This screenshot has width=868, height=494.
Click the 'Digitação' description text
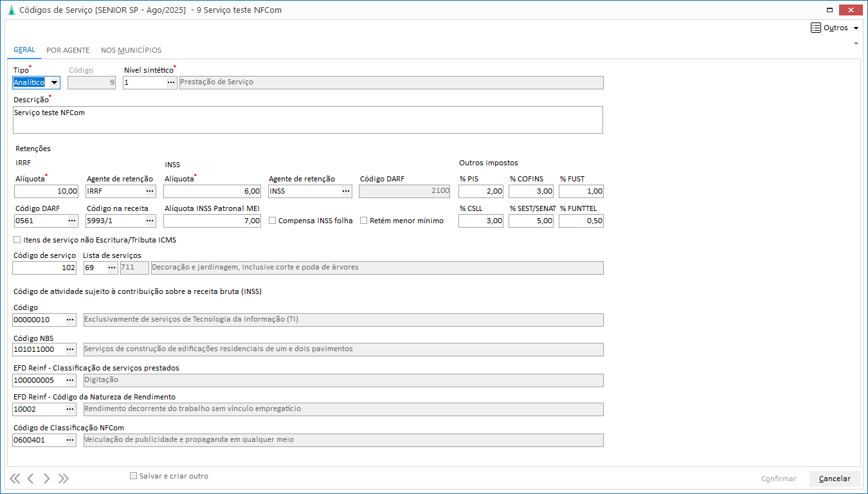point(102,380)
